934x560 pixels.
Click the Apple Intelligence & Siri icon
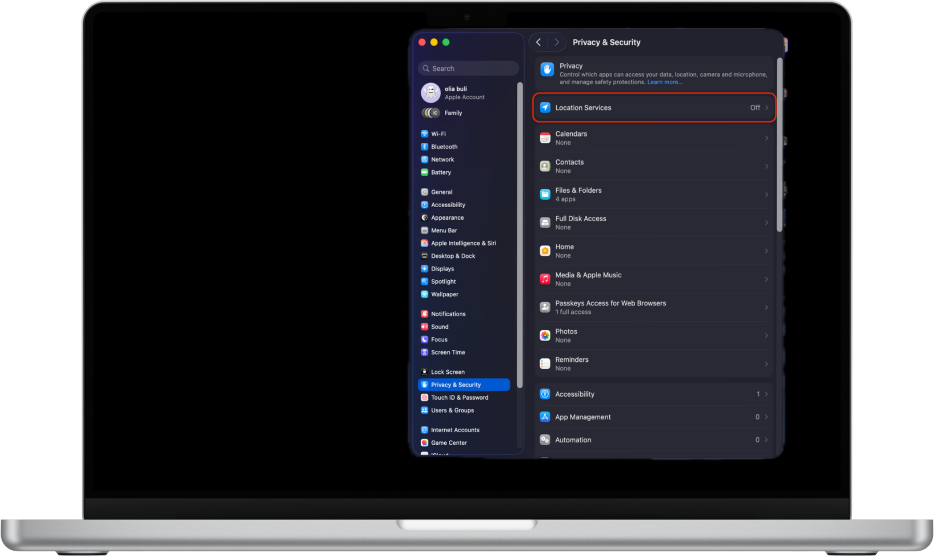(424, 243)
